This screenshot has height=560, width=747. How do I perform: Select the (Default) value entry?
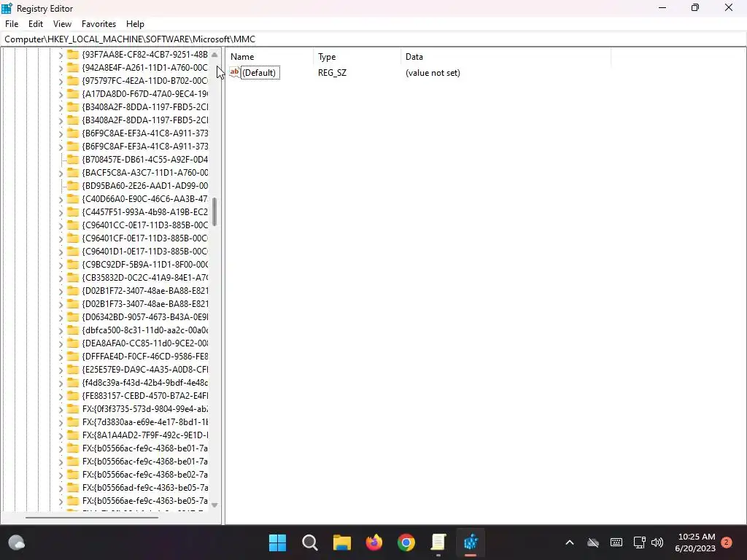pos(260,73)
